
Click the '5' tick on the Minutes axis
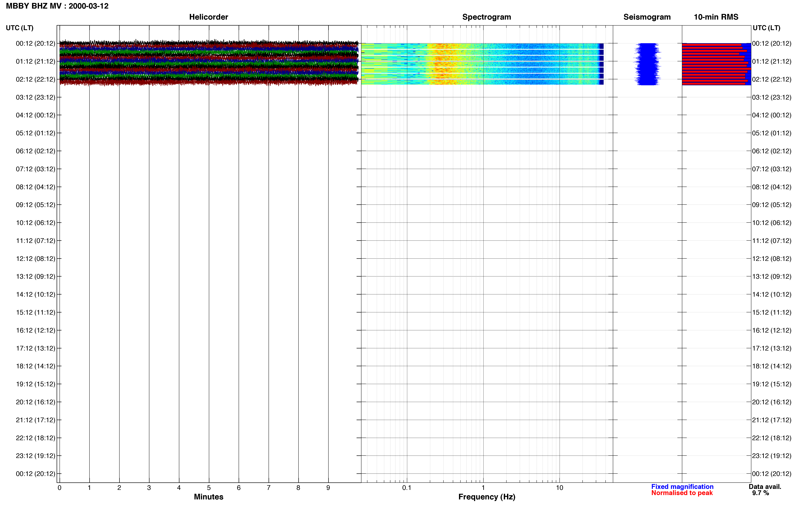(209, 487)
